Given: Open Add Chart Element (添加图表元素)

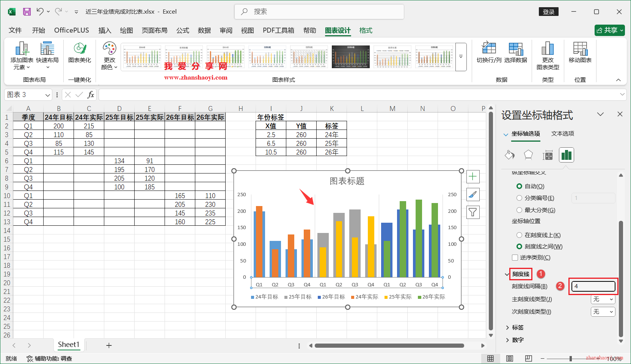Looking at the screenshot, I should (x=22, y=56).
